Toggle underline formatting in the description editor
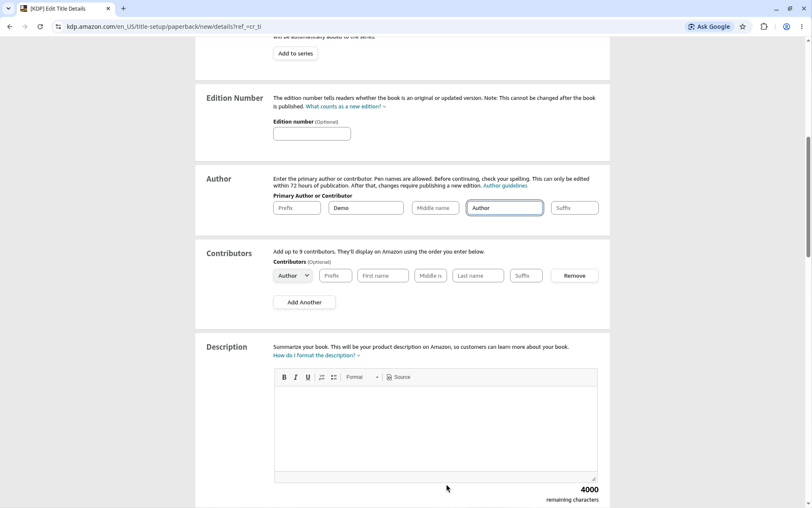 308,377
